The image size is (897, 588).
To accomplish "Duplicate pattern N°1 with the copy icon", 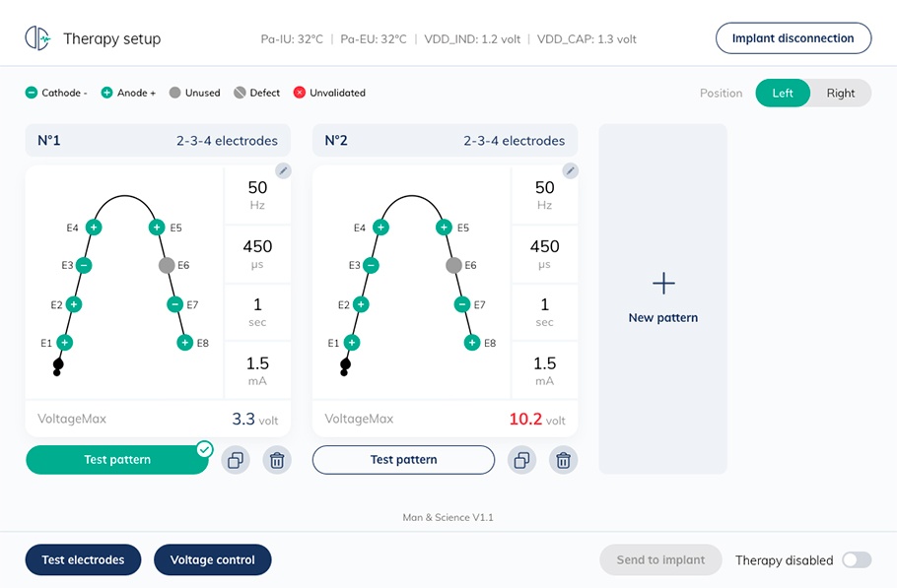I will click(x=236, y=460).
